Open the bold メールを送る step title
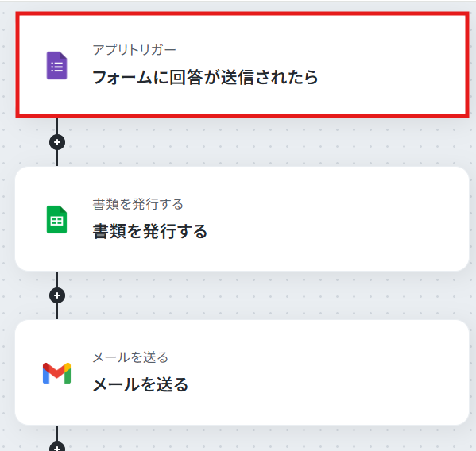The image size is (476, 451). point(140,384)
